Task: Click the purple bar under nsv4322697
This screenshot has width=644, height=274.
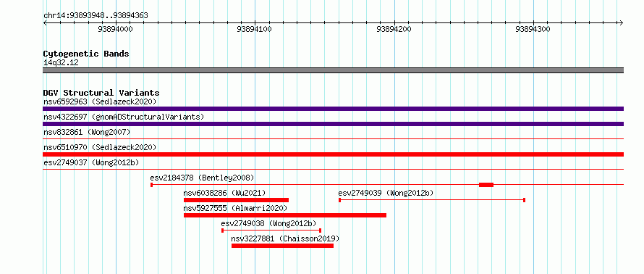Action: tap(333, 124)
